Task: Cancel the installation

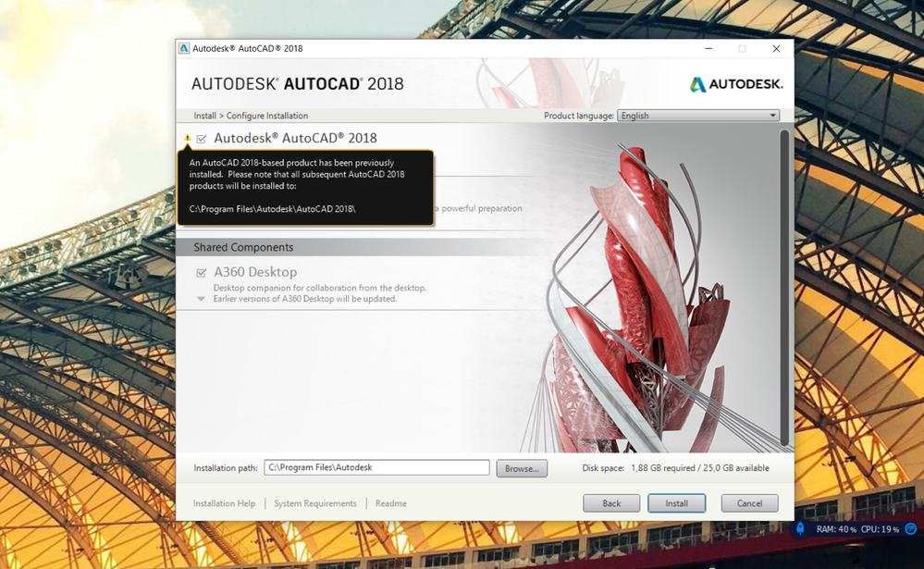Action: point(749,503)
